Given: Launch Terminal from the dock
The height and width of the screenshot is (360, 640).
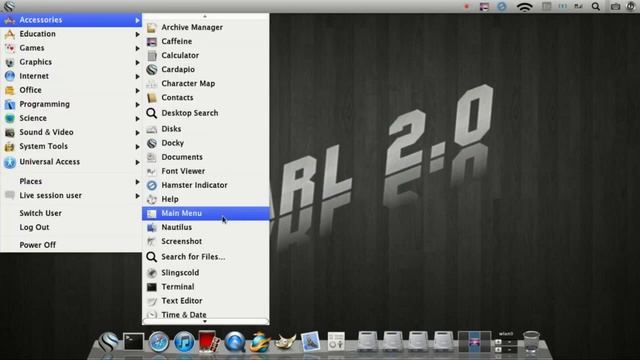Looking at the screenshot, I should tap(133, 342).
